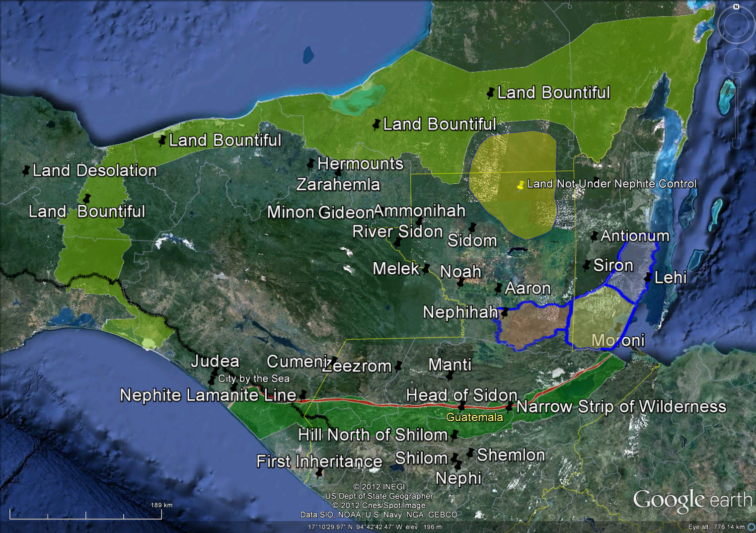Click the zoom slider track
Viewport: 756px width, 533px height.
(x=737, y=113)
